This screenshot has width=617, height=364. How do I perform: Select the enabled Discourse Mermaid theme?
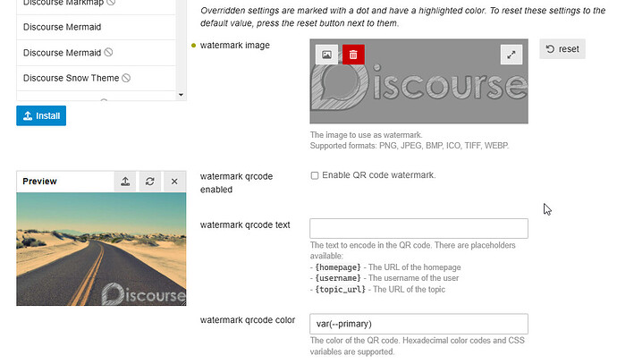(x=96, y=27)
